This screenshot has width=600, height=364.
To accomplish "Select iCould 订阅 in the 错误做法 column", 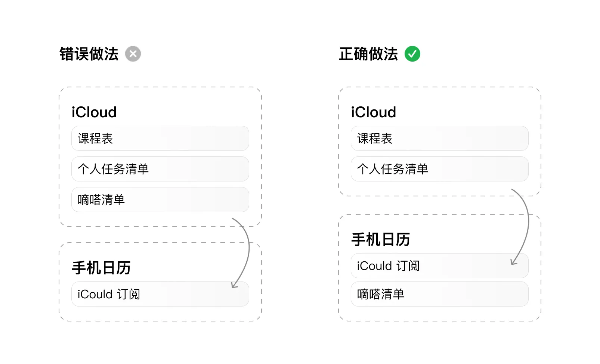I will click(x=160, y=294).
